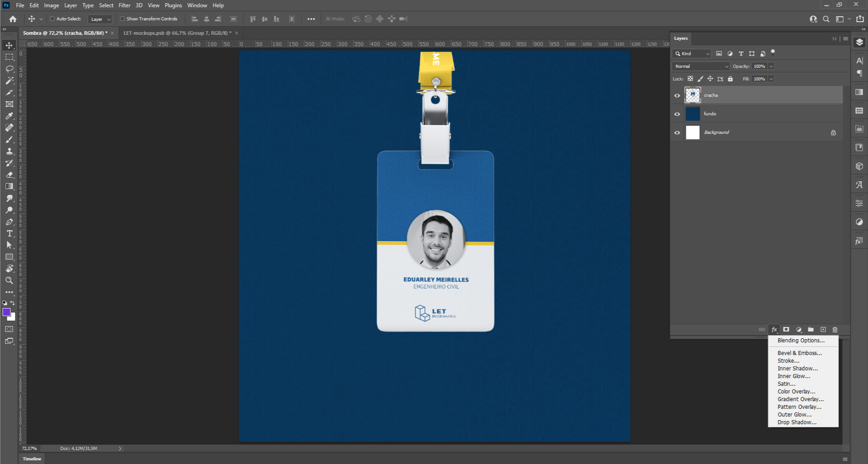
Task: Click the Background layer thumbnail
Action: click(x=693, y=133)
